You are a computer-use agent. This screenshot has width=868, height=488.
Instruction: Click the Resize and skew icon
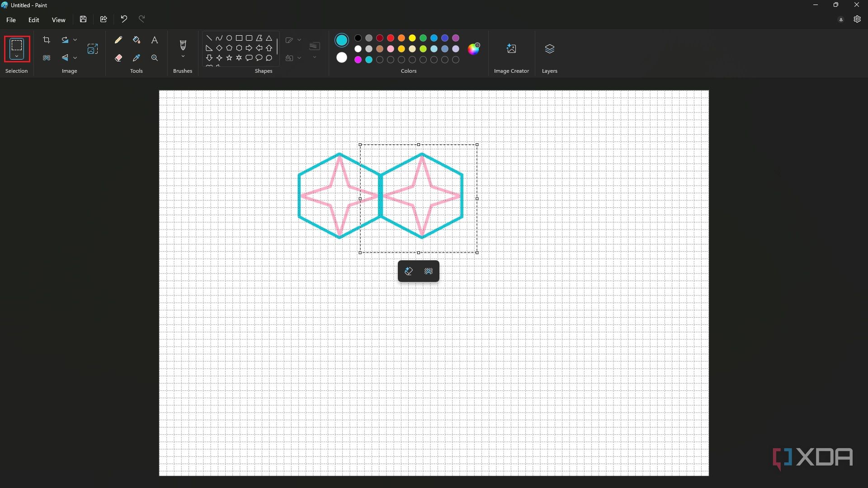93,49
